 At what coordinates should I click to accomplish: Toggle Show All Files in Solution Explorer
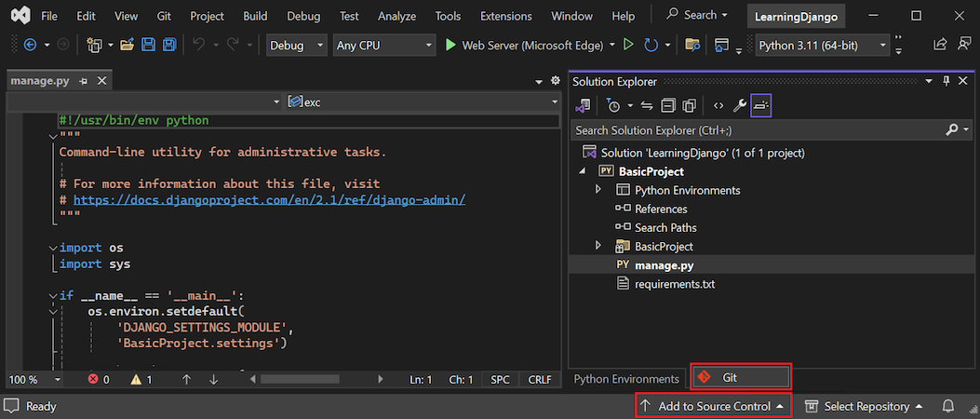click(x=690, y=105)
